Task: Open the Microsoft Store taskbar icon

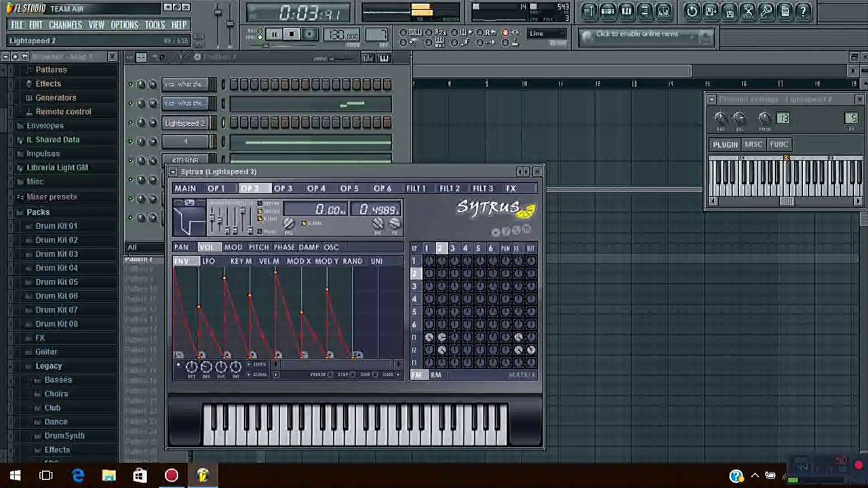Action: coord(140,476)
